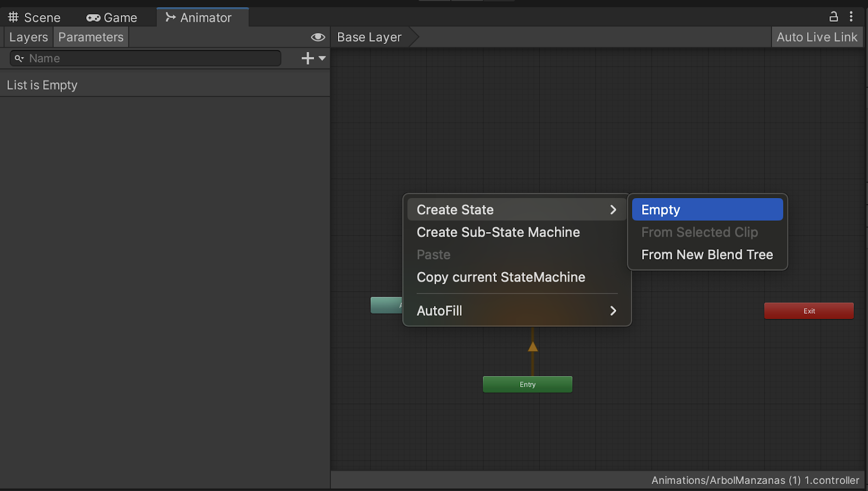Switch to the Game tab
This screenshot has width=868, height=491.
(112, 18)
